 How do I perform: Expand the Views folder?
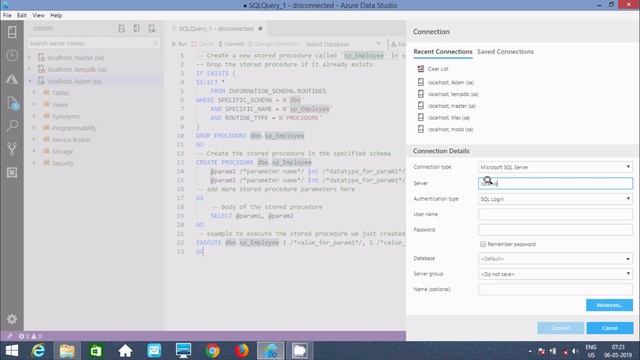tap(34, 104)
